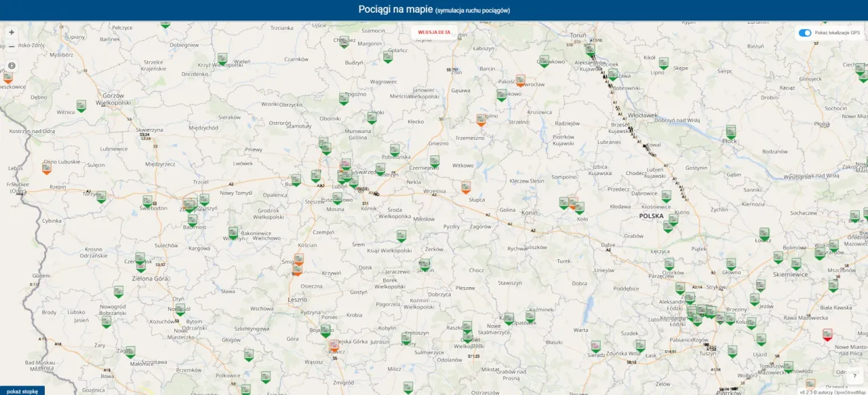This screenshot has height=395, width=868.
Task: Select the orange train marker near Trzemeszno
Action: 481,119
